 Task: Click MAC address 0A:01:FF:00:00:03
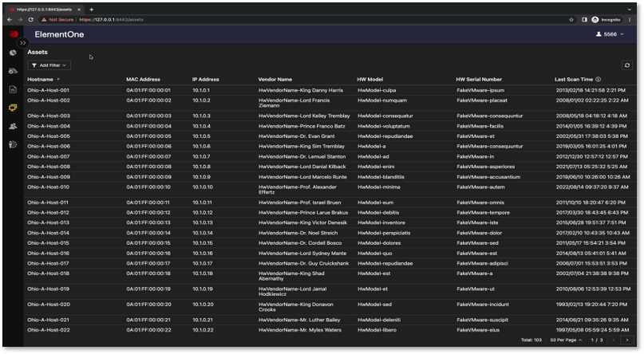[x=148, y=116]
